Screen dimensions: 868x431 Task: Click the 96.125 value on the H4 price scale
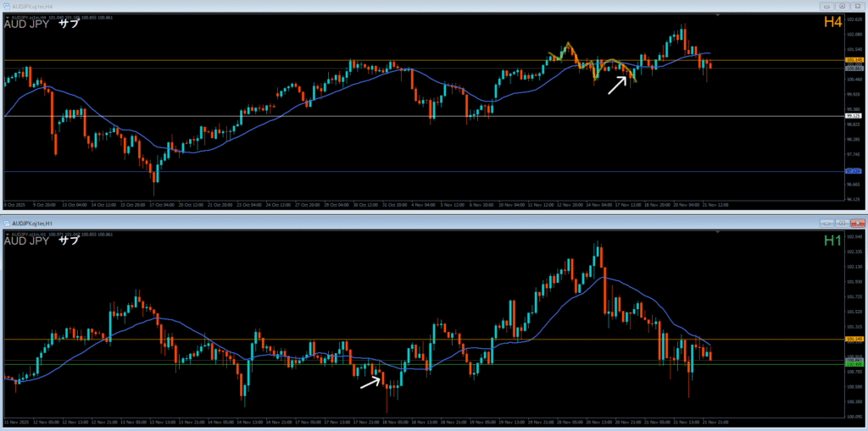tap(853, 199)
